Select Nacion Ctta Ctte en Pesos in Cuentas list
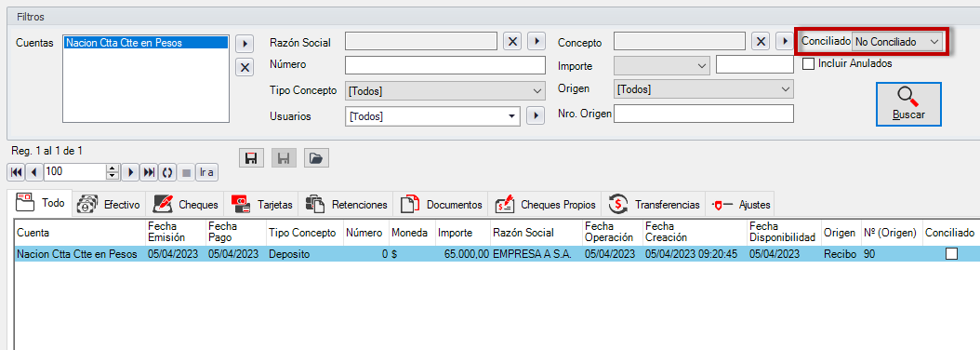This screenshot has height=350, width=980. pos(146,43)
